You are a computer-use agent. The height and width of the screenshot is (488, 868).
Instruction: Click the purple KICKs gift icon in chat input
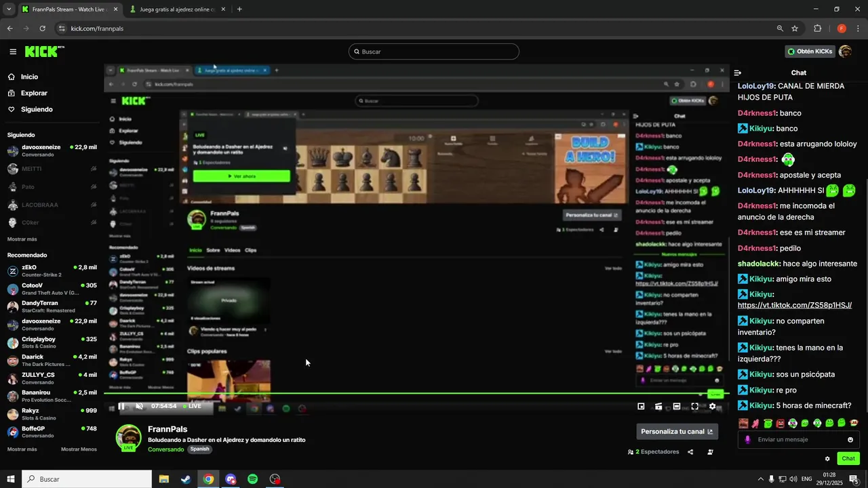click(748, 439)
